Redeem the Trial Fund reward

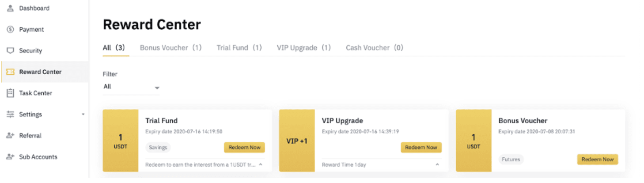(x=244, y=148)
